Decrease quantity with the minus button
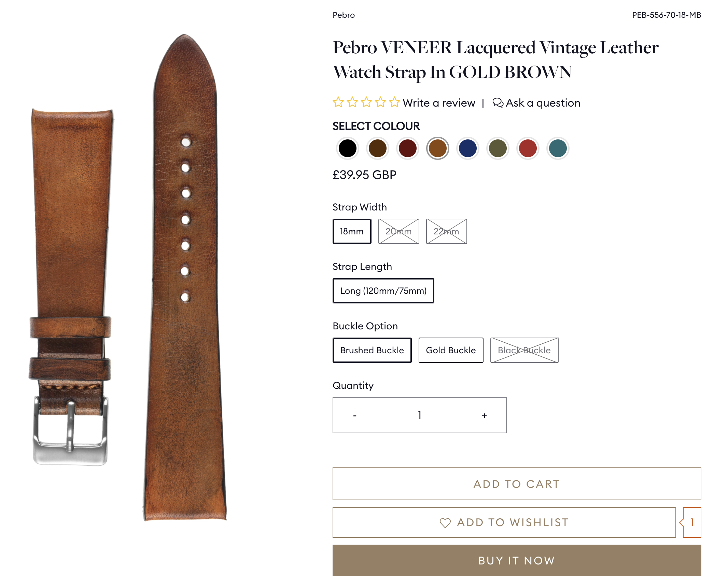728x587 pixels. pyautogui.click(x=355, y=415)
